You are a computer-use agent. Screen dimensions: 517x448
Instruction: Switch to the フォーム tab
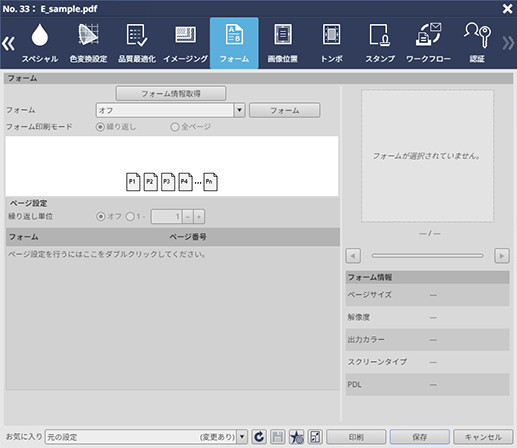[x=234, y=43]
